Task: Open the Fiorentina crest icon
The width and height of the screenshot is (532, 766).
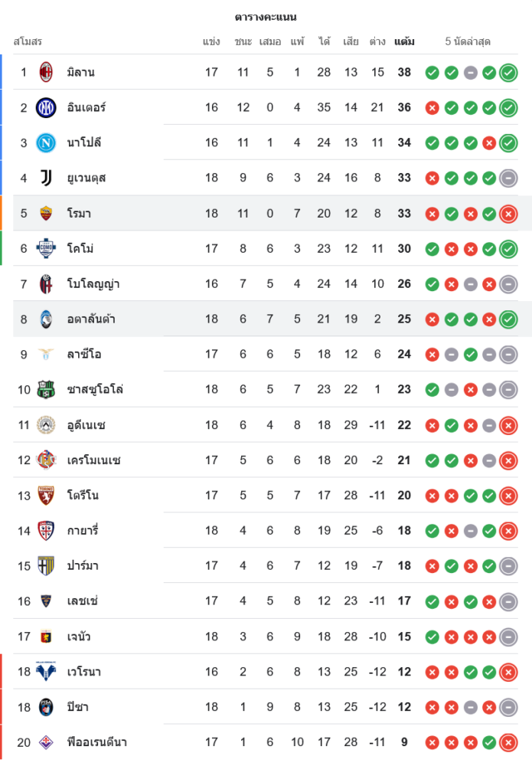Action: (x=46, y=741)
